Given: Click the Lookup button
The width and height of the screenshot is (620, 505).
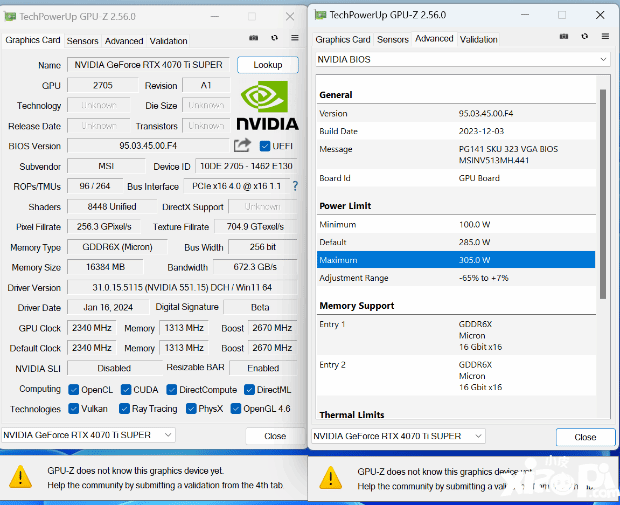Looking at the screenshot, I should coord(268,65).
